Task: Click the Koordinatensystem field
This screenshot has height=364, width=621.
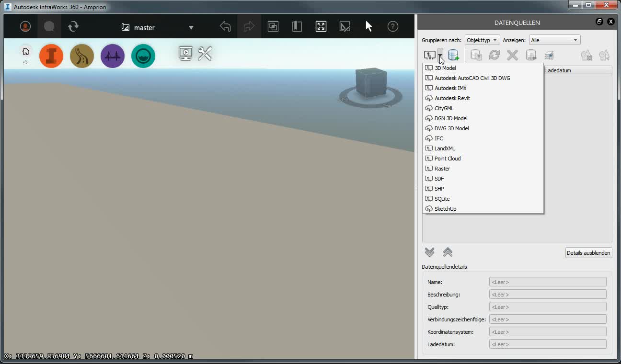Action: (548, 332)
